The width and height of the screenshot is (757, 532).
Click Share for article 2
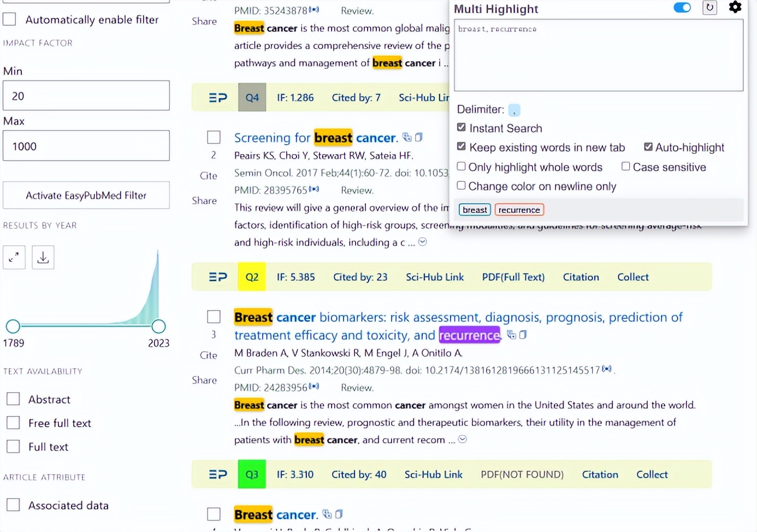click(x=204, y=200)
